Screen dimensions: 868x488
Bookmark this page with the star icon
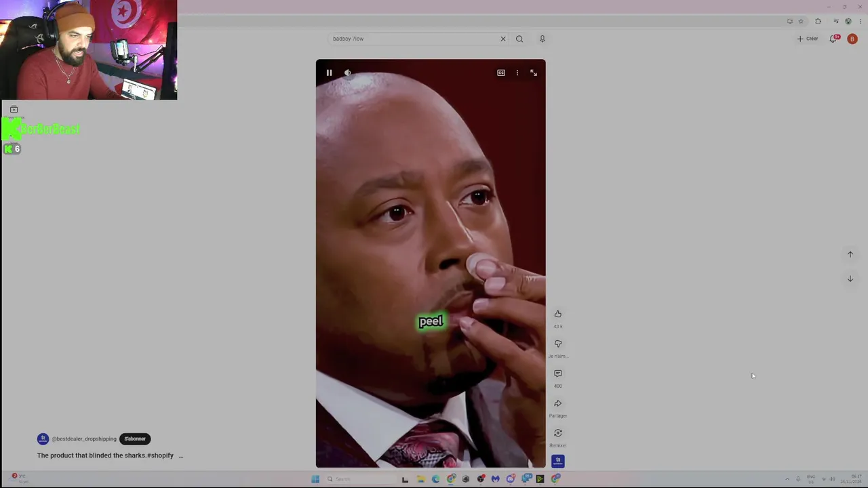[801, 21]
